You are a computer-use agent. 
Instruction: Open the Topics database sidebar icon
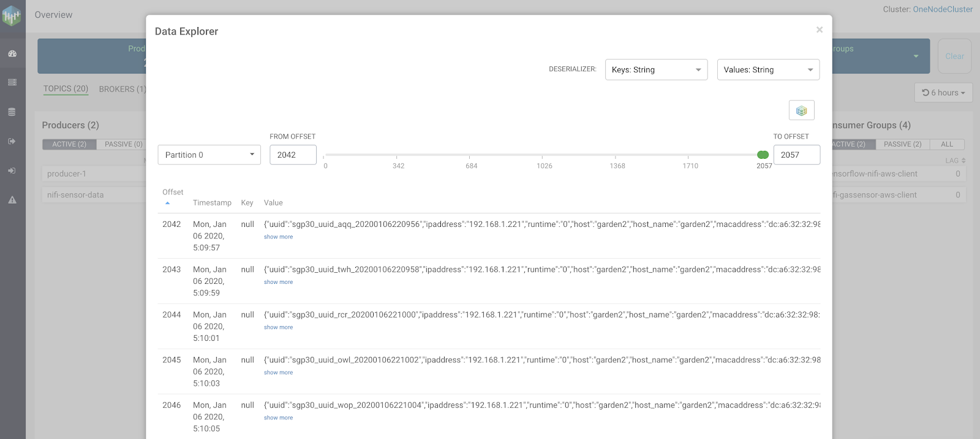(x=12, y=112)
